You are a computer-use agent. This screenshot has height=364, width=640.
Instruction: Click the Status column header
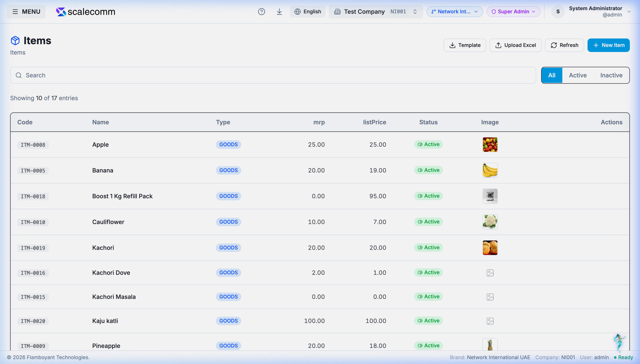pos(428,122)
